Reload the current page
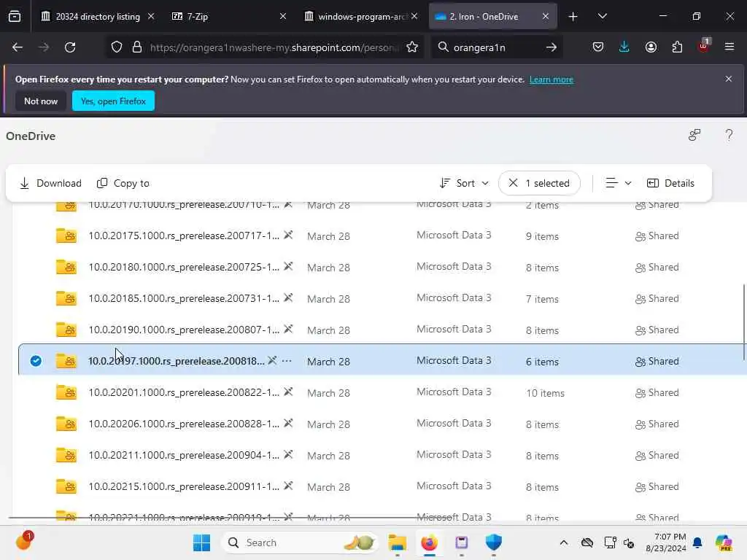The image size is (747, 560). (70, 47)
